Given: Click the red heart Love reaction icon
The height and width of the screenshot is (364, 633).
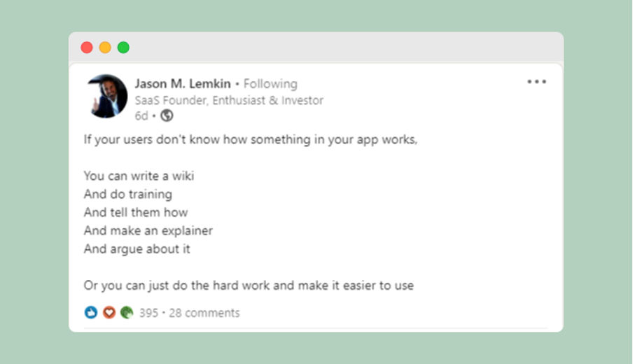Looking at the screenshot, I should click(x=109, y=312).
